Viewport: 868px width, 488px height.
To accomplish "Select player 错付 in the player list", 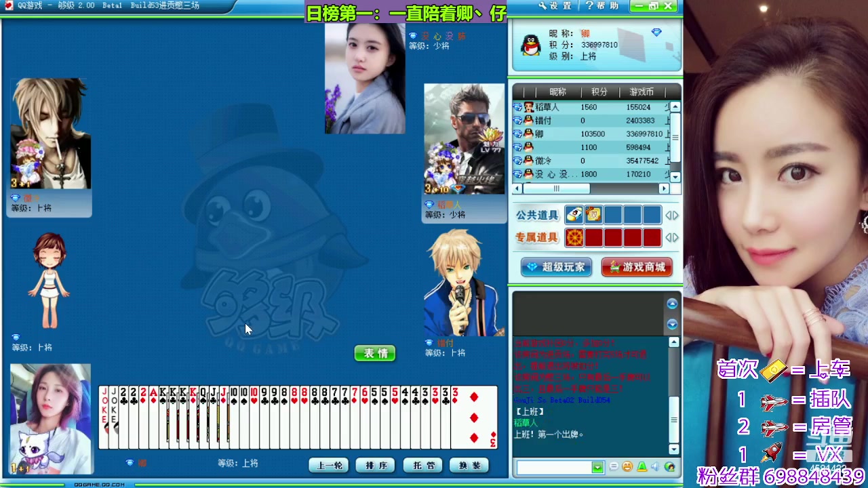I will click(591, 121).
